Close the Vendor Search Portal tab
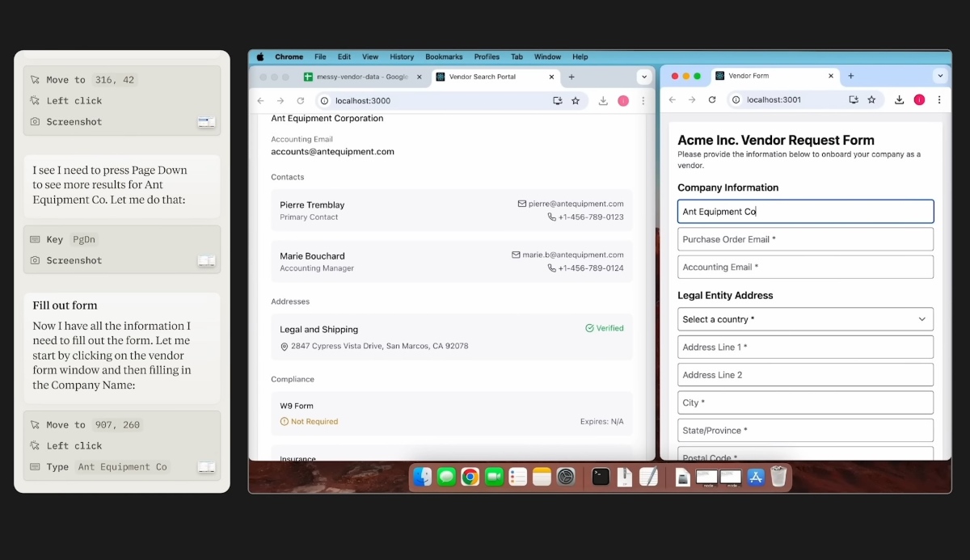 [552, 77]
